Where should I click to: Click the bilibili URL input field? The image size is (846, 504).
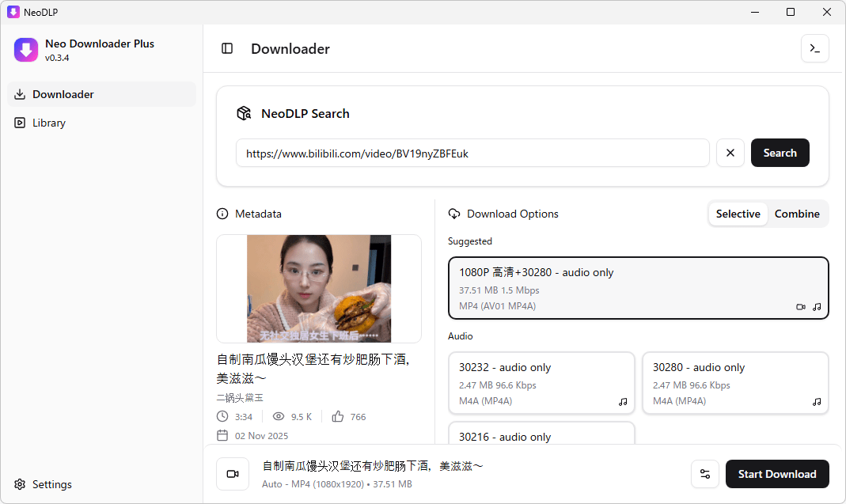pyautogui.click(x=472, y=153)
